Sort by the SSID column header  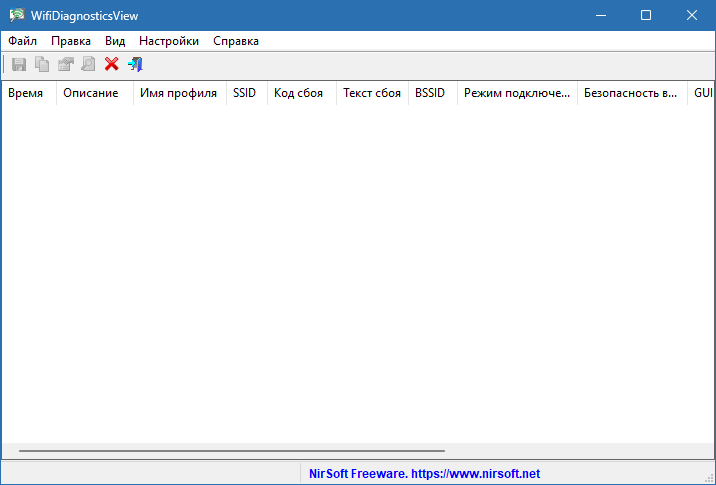[x=244, y=93]
